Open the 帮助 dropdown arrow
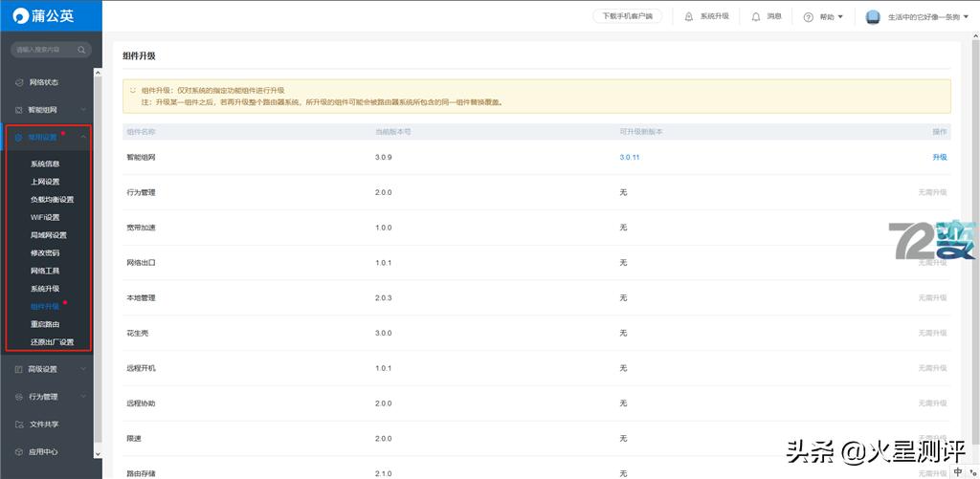This screenshot has width=980, height=479. [x=840, y=17]
